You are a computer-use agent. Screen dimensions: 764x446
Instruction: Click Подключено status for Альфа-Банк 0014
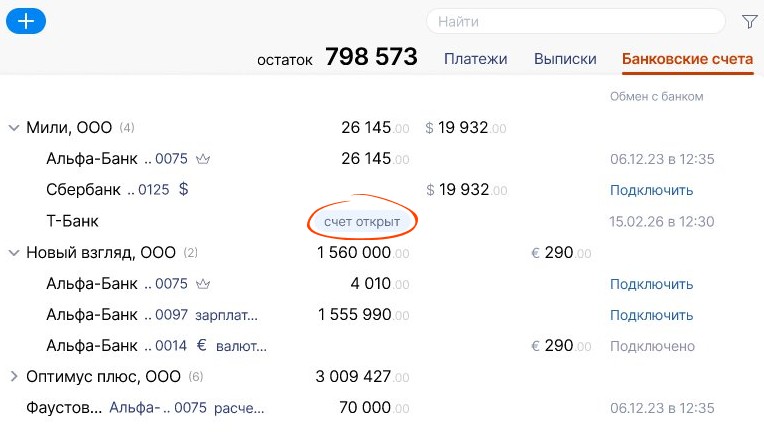[x=652, y=346]
